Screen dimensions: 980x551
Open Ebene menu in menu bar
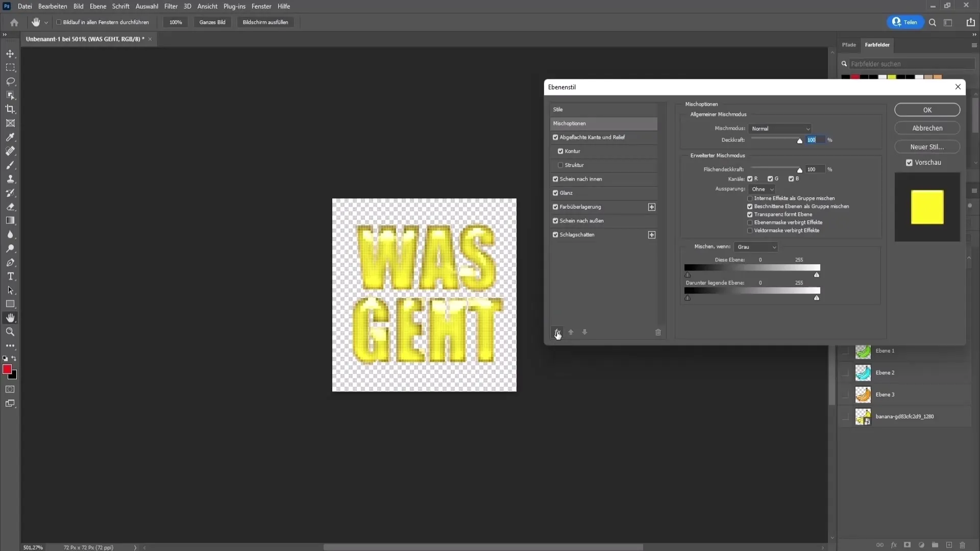[96, 6]
